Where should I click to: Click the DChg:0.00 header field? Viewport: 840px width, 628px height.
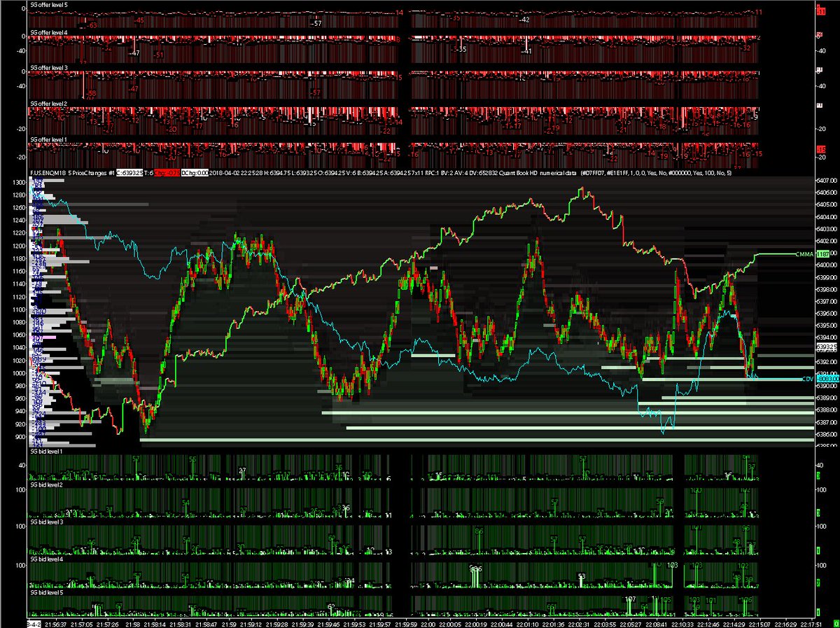pos(195,173)
